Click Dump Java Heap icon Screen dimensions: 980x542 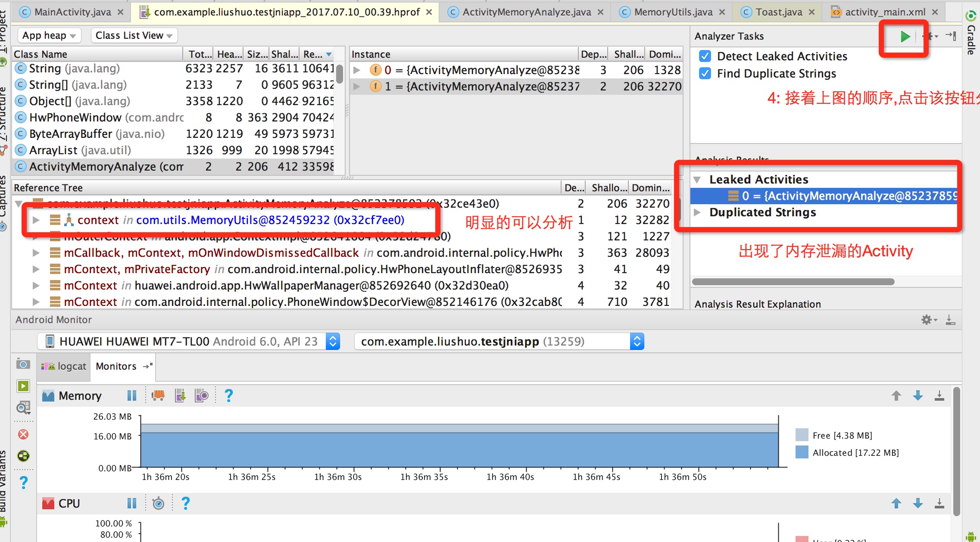tap(180, 395)
